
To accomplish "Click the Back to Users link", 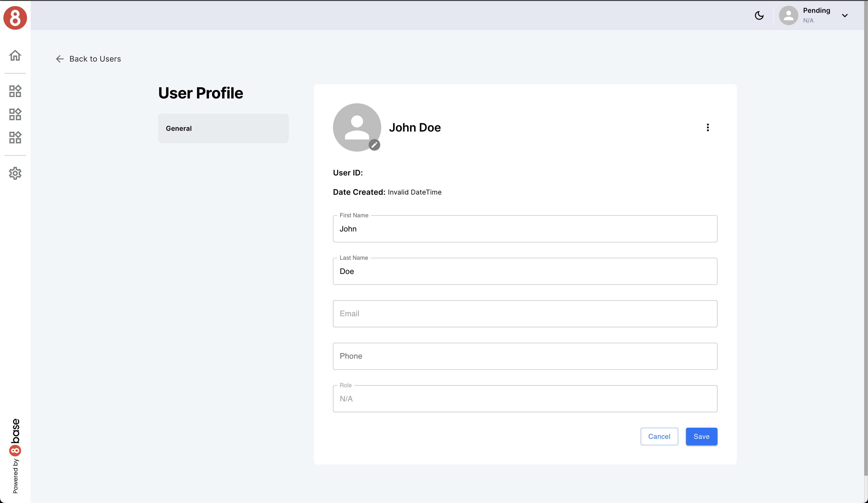I will (x=95, y=59).
